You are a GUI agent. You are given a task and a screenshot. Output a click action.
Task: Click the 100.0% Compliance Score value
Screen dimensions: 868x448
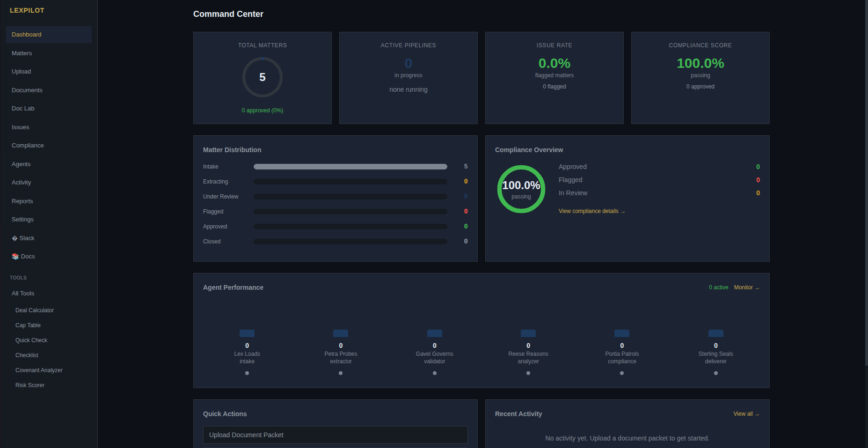[x=700, y=63]
